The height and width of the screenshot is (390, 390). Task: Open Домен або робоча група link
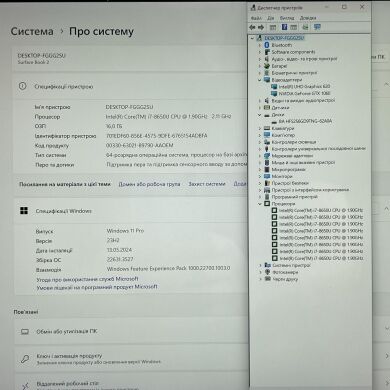(149, 184)
